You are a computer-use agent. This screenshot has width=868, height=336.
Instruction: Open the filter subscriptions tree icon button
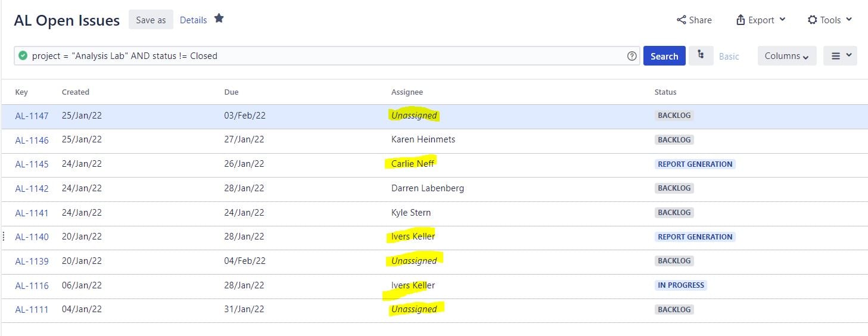pos(701,55)
